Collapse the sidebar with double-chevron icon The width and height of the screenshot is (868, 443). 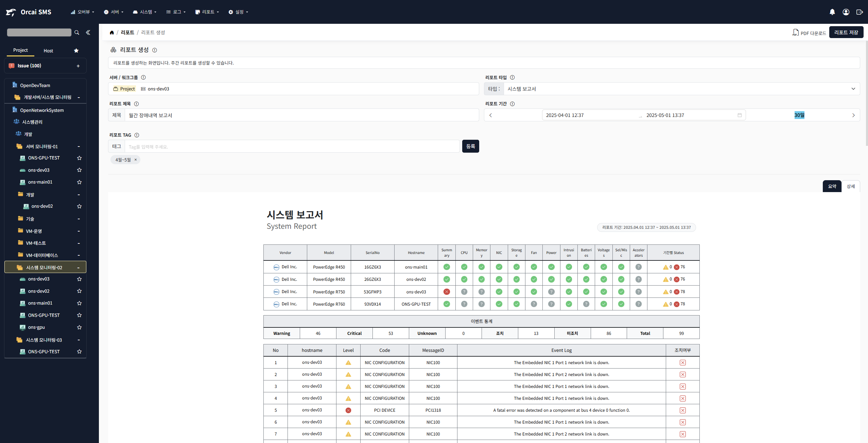tap(88, 32)
